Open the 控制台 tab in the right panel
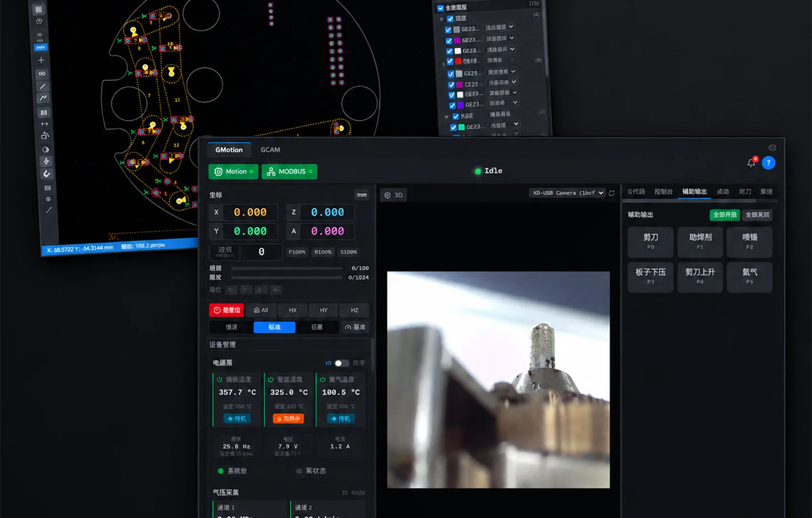812x518 pixels. [x=663, y=191]
